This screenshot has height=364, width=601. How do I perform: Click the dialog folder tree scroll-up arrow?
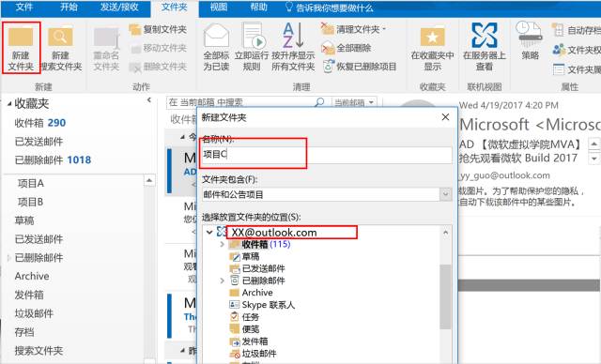coord(445,232)
